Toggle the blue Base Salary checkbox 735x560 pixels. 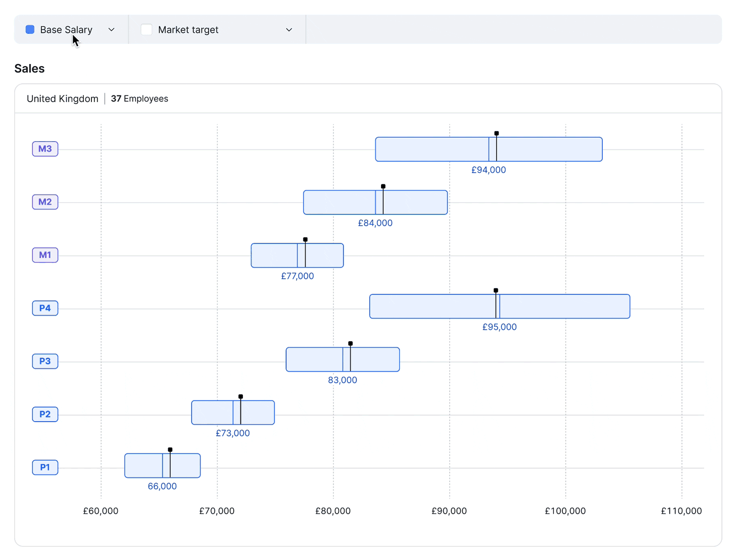pyautogui.click(x=30, y=30)
